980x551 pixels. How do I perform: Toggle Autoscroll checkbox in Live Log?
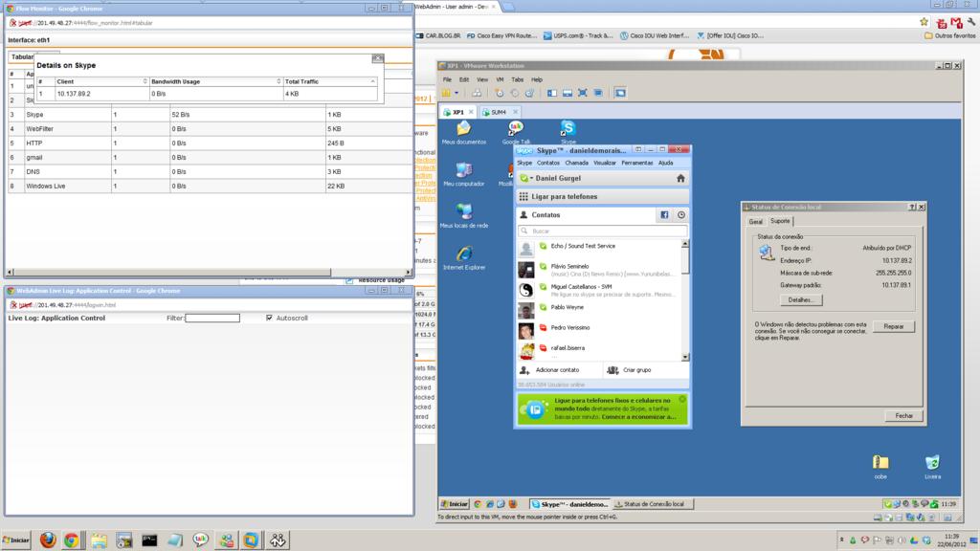(x=269, y=318)
